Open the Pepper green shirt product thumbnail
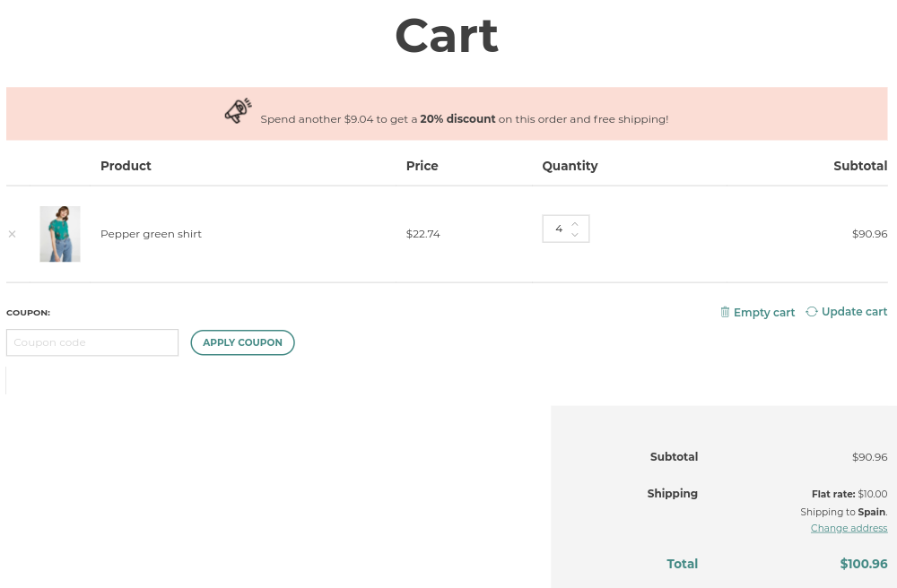Viewport: 897px width, 588px height. (x=60, y=234)
